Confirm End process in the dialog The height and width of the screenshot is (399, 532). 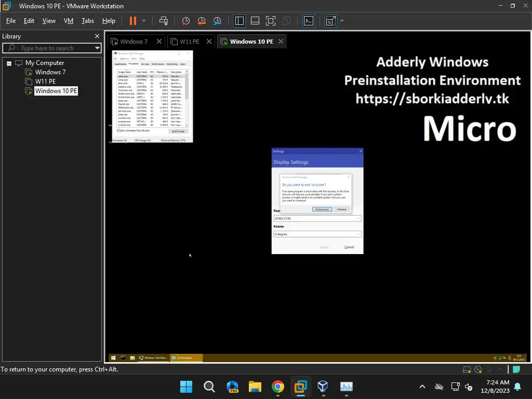(x=322, y=209)
